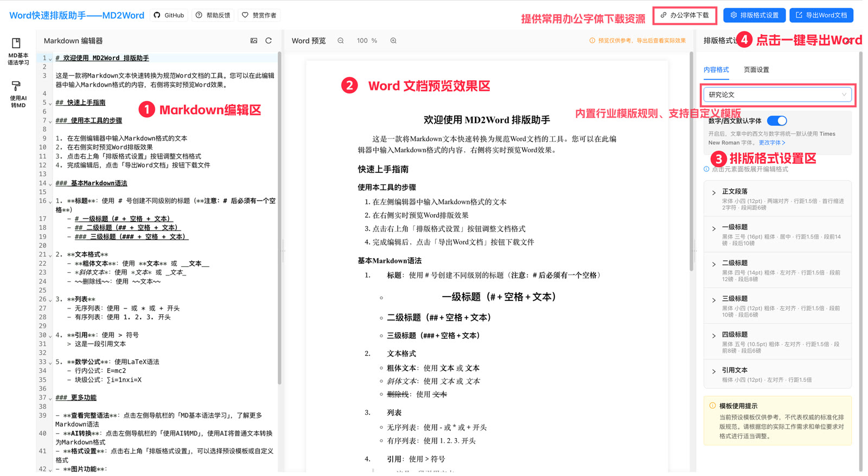Collapse the fold arrow on editor line 7
The width and height of the screenshot is (868, 476).
coord(50,121)
